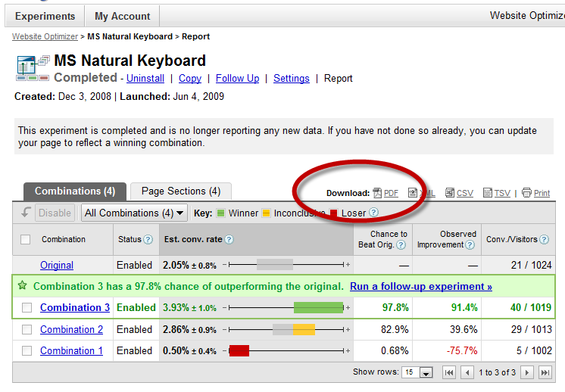The width and height of the screenshot is (565, 392).
Task: Open help for Conv./Visitors column
Action: click(544, 239)
